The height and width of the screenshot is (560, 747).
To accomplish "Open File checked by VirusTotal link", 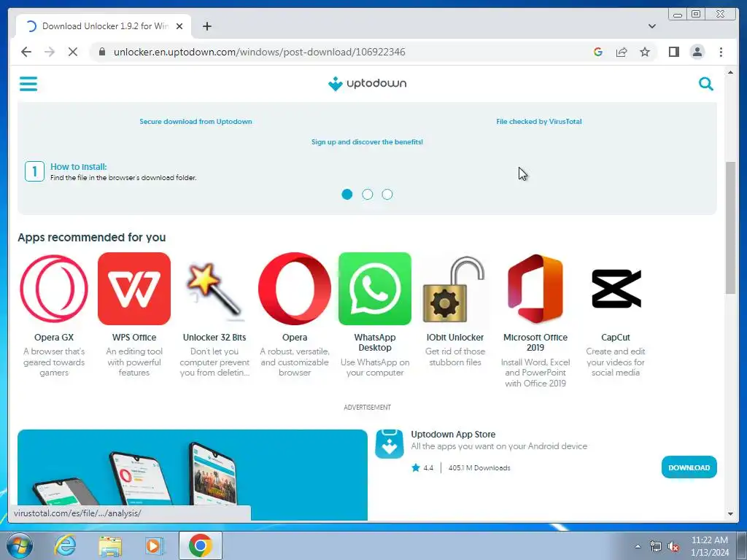I will click(x=539, y=122).
